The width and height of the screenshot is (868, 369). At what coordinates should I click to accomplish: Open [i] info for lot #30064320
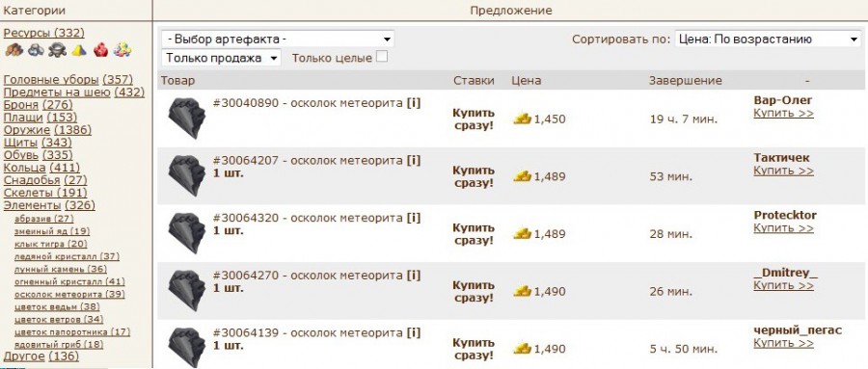click(x=414, y=218)
